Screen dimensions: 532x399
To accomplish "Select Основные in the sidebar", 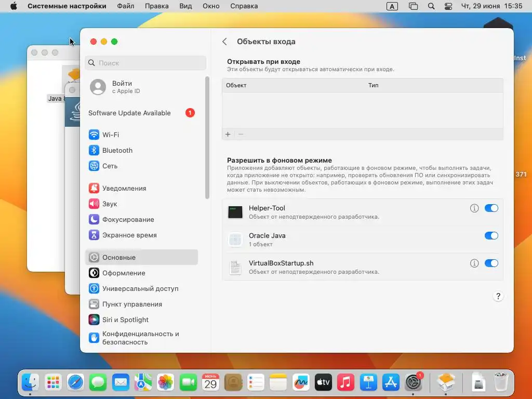I will click(141, 258).
